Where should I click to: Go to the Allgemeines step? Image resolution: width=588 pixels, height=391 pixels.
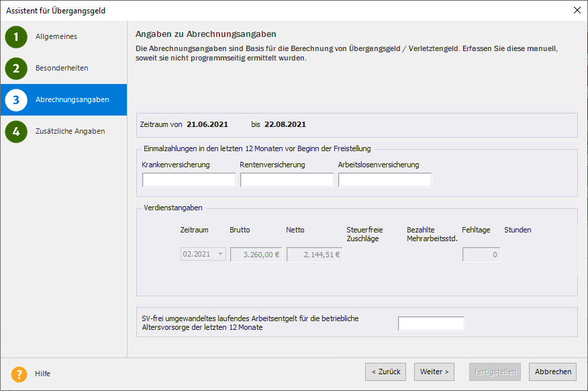56,37
